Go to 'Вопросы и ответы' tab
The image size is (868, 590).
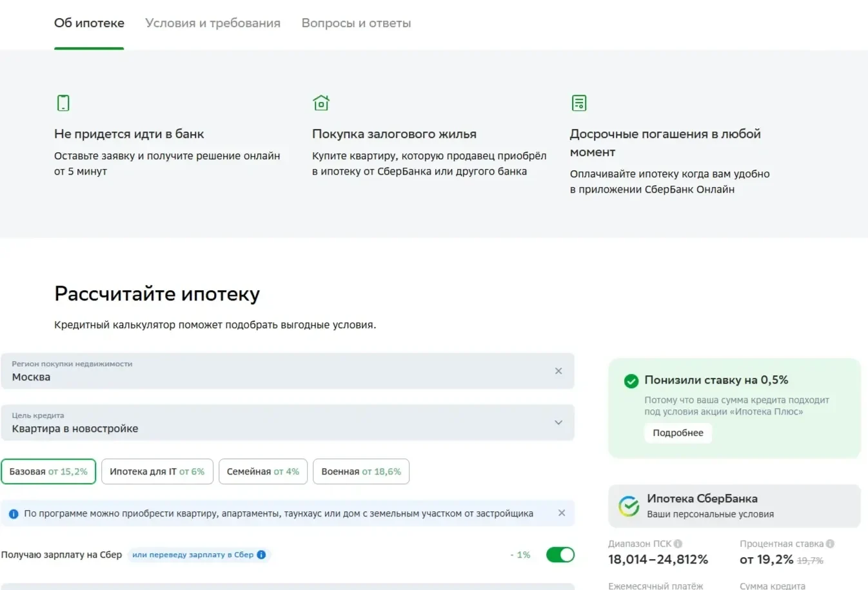click(356, 23)
